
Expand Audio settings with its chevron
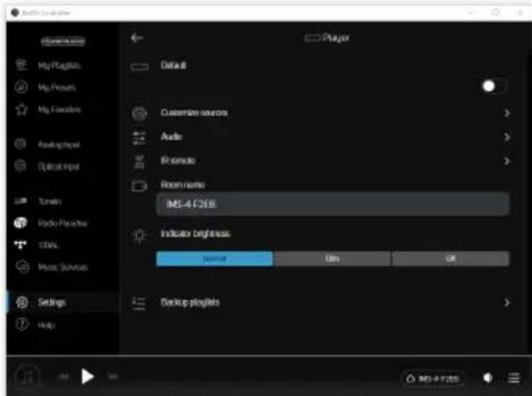(507, 137)
